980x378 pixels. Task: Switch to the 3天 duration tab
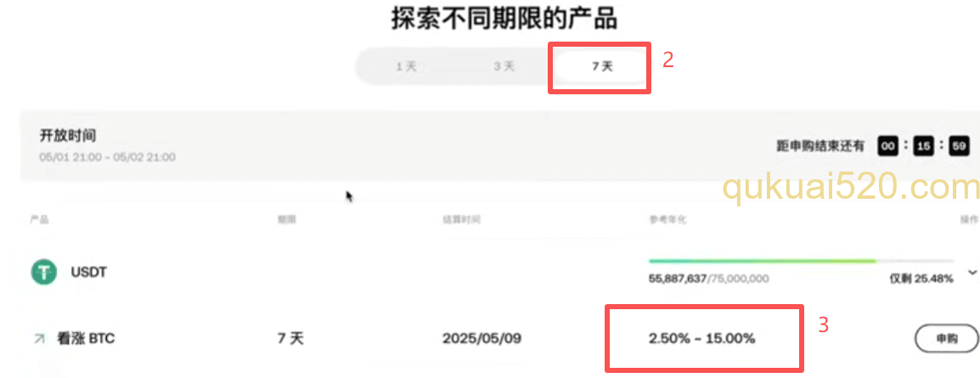point(504,66)
